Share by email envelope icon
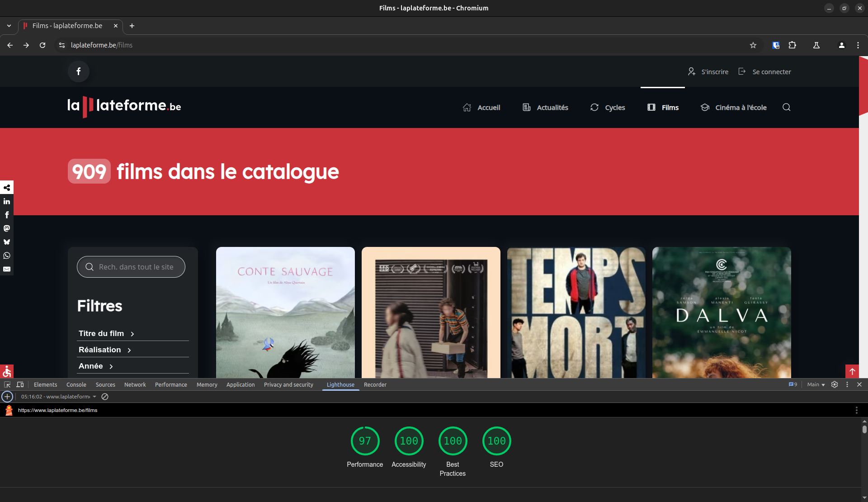Screen dimensions: 868x502 [7, 269]
